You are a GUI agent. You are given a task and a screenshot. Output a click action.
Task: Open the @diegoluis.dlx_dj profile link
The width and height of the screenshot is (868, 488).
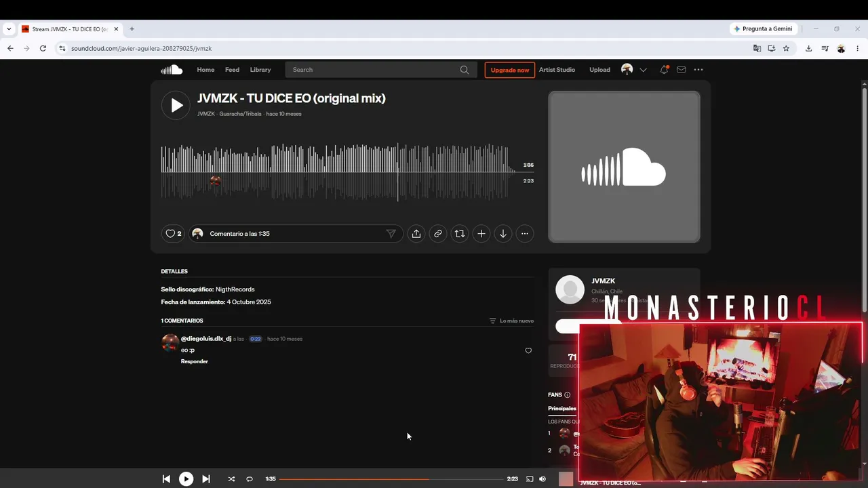click(206, 338)
